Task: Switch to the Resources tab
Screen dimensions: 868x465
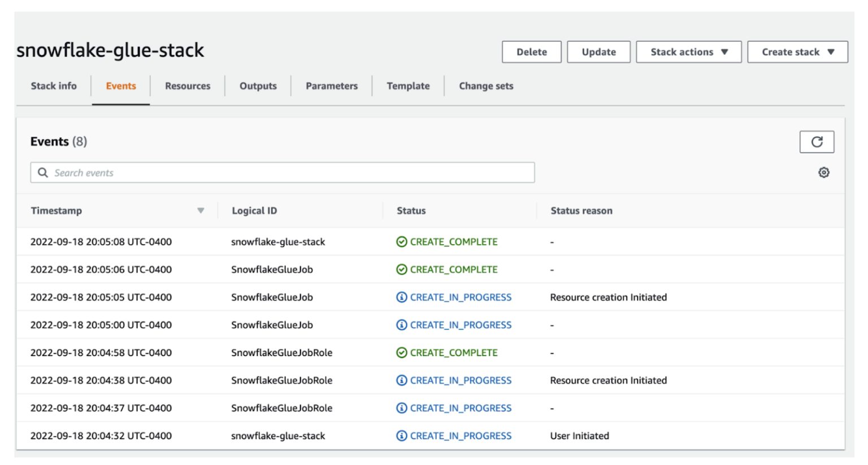Action: point(187,86)
